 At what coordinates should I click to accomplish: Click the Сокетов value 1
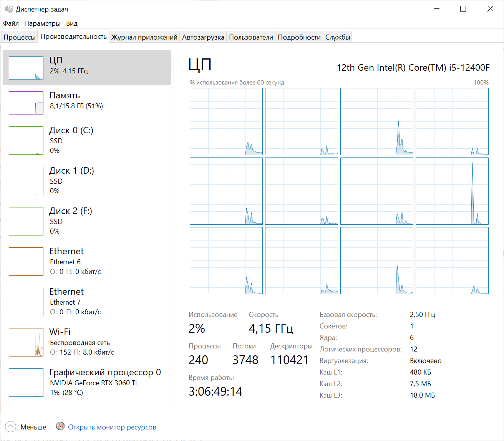412,326
